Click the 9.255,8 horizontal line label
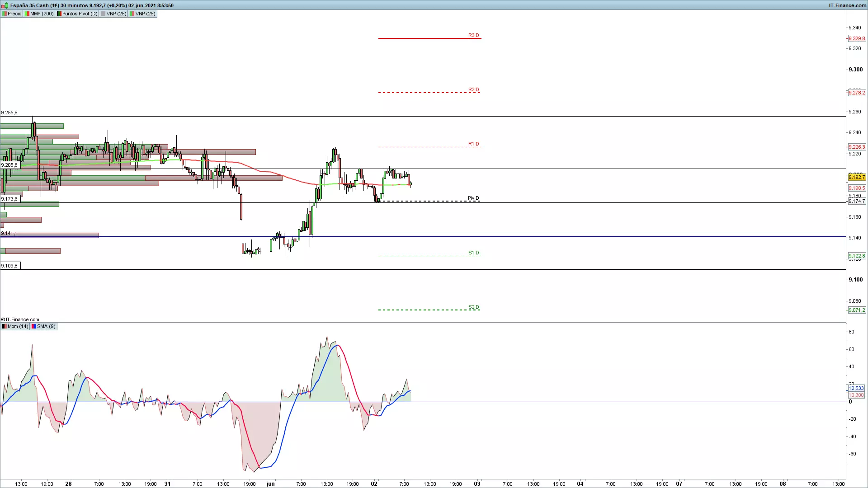Image resolution: width=868 pixels, height=488 pixels. click(x=9, y=113)
